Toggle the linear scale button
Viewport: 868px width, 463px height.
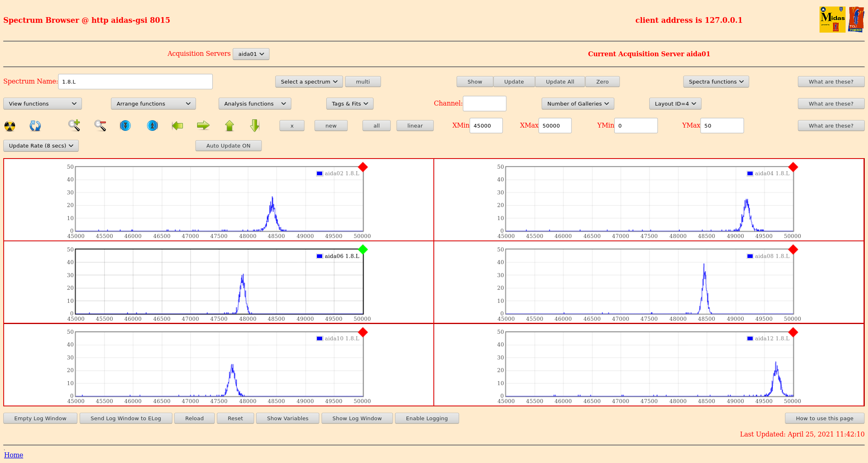pyautogui.click(x=415, y=126)
